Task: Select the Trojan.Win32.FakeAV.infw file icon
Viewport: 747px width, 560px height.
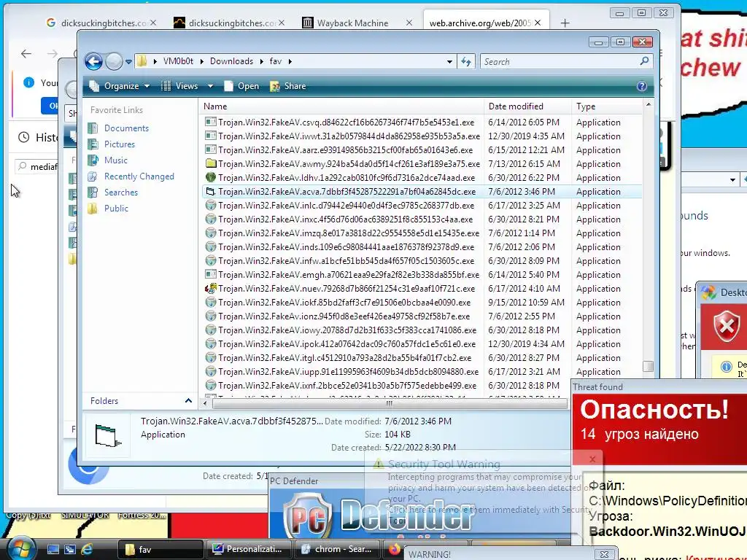Action: click(x=211, y=260)
